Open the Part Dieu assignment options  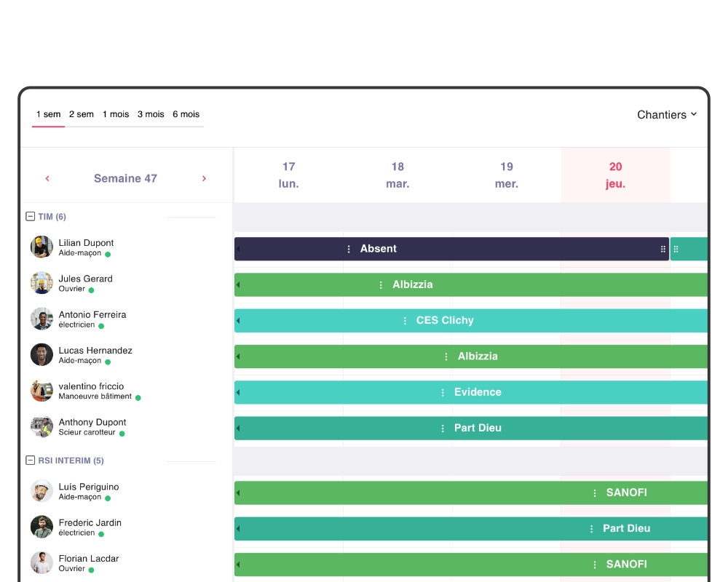pos(443,428)
